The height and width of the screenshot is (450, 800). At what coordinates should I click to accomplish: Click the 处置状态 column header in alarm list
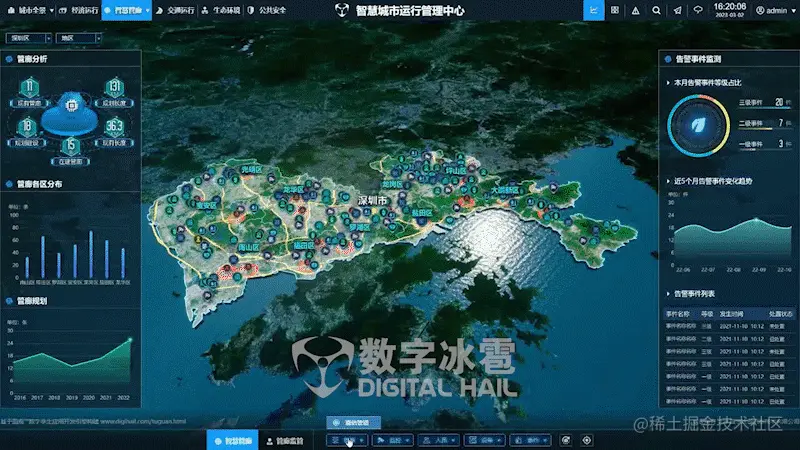pos(780,314)
